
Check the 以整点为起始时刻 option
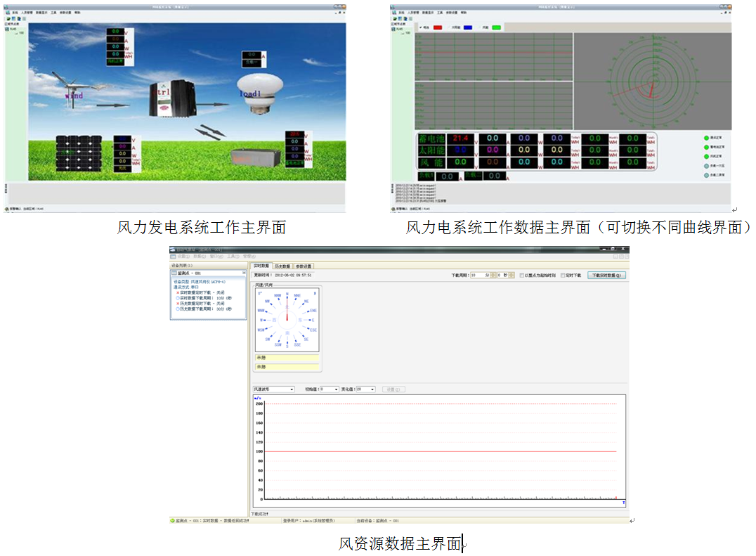521,276
